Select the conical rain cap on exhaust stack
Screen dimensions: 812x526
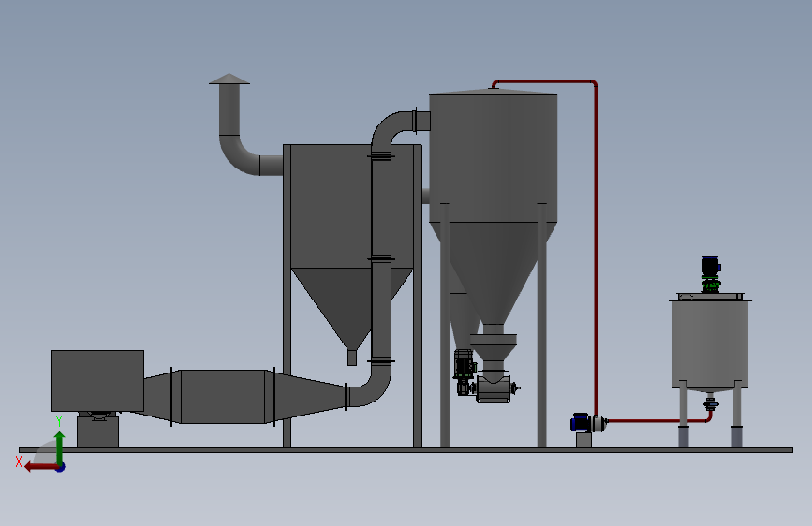click(x=229, y=79)
